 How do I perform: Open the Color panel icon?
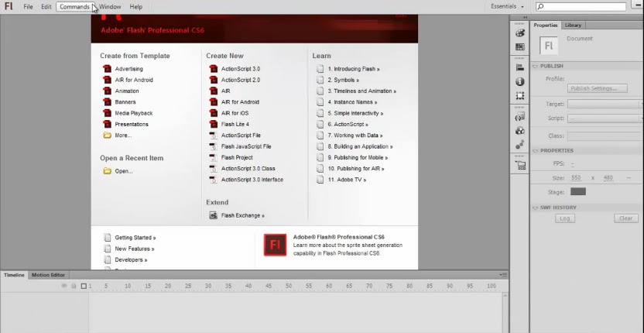[519, 33]
